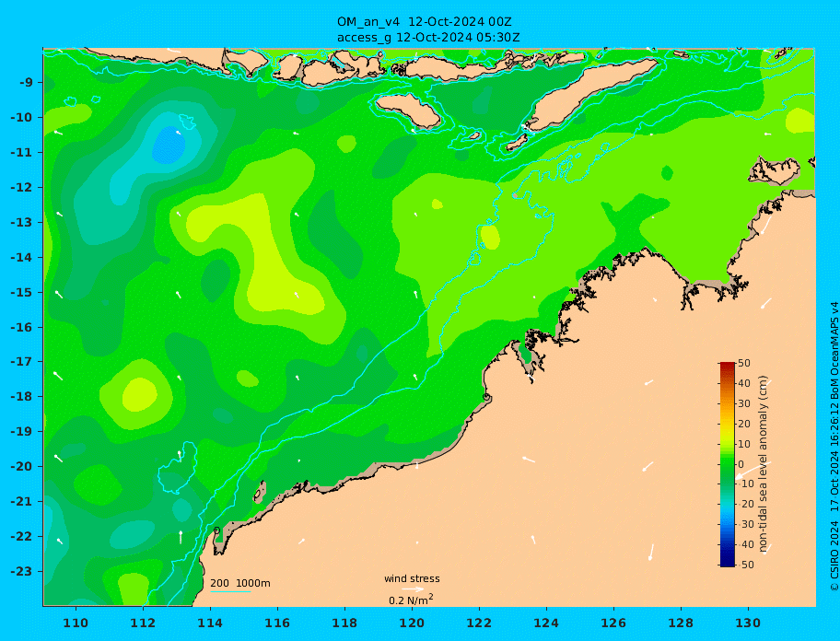Click the longitude axis label 124

(546, 624)
